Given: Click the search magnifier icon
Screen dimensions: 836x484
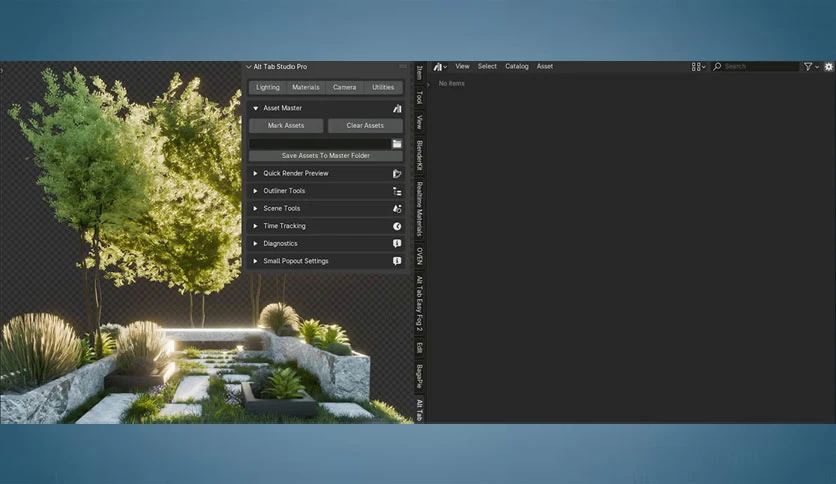Looking at the screenshot, I should point(718,67).
